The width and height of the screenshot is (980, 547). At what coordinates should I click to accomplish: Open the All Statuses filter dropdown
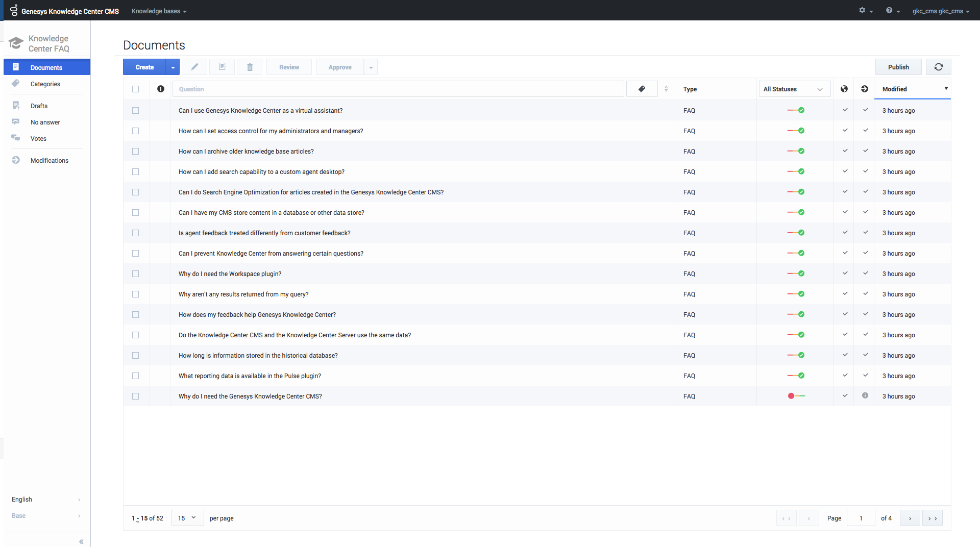tap(794, 89)
